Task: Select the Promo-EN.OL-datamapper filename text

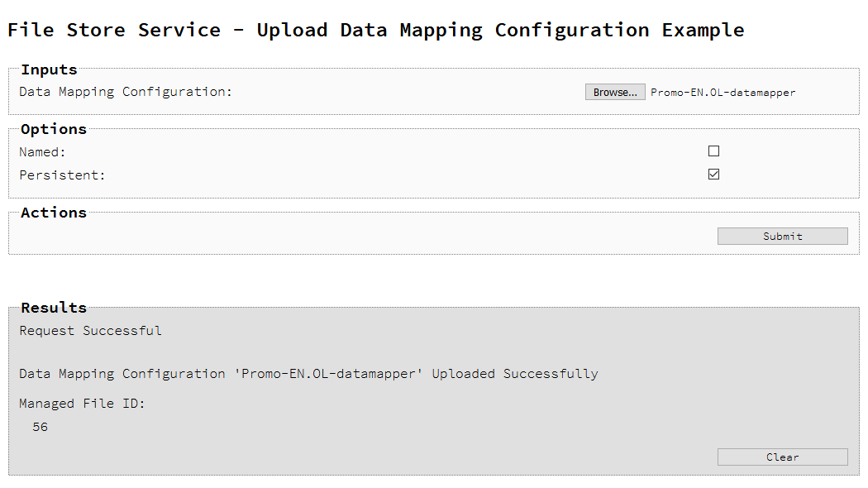Action: [723, 93]
